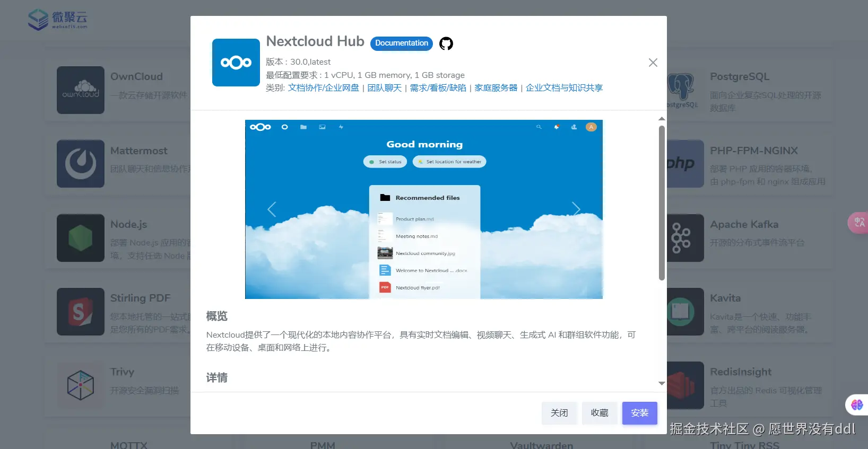
Task: Click the 安装 button
Action: [640, 413]
